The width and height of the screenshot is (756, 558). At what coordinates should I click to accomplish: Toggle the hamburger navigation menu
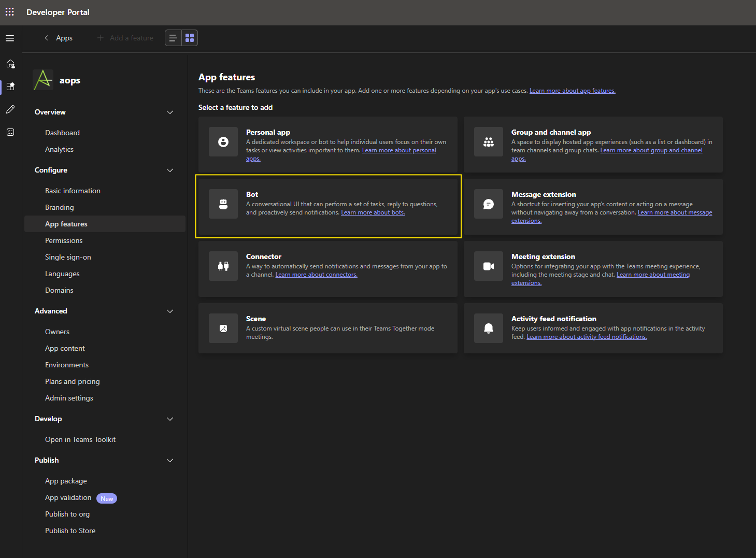[x=10, y=38]
